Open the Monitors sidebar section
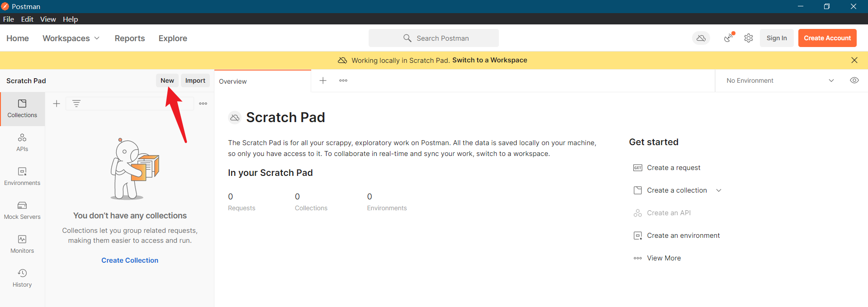Screen dimensions: 868x307 click(x=22, y=245)
